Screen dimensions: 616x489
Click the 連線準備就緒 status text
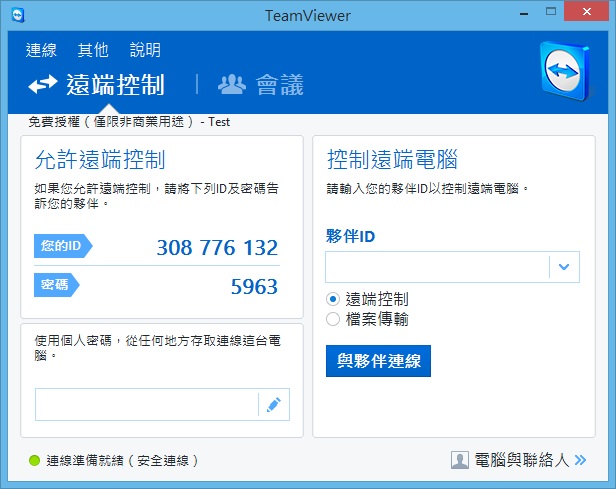(x=122, y=460)
